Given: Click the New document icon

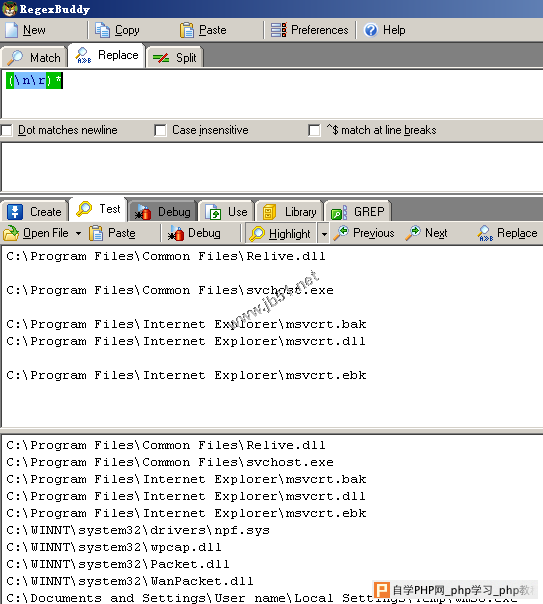Looking at the screenshot, I should pyautogui.click(x=12, y=30).
